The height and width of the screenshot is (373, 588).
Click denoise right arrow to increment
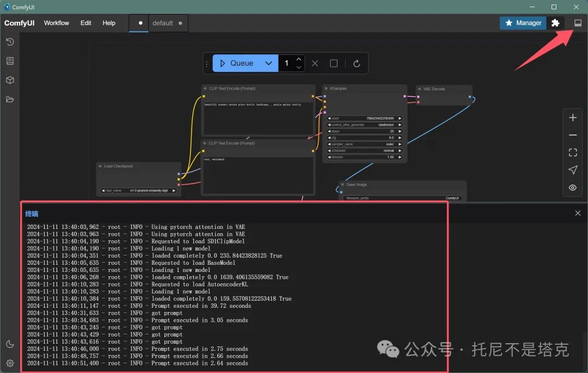(400, 157)
